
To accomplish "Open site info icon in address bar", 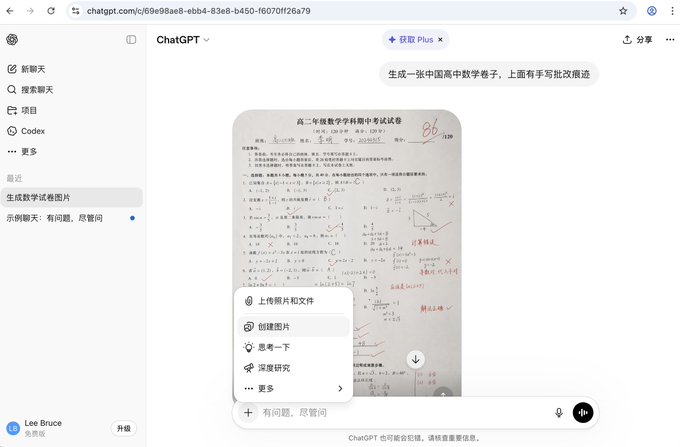I will point(75,11).
